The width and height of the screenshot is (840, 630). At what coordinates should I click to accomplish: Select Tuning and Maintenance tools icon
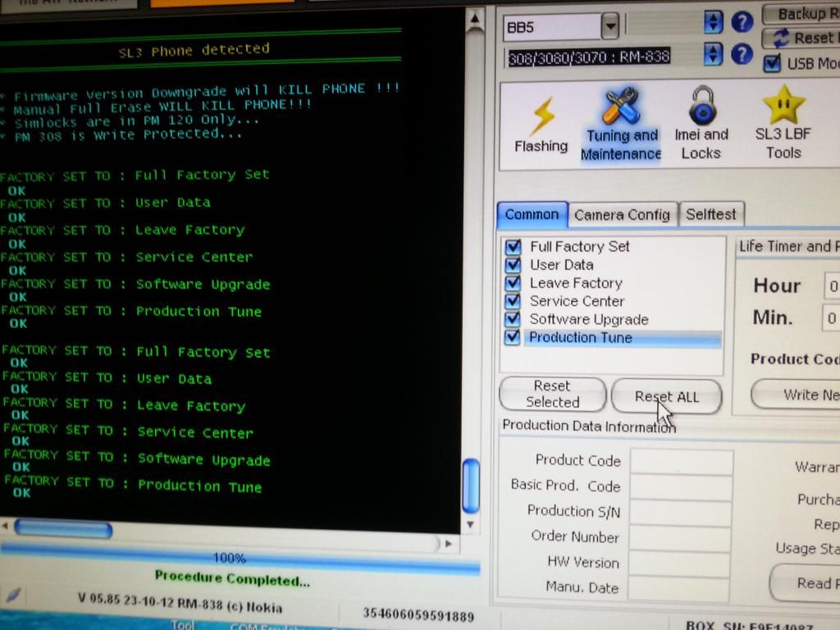621,124
